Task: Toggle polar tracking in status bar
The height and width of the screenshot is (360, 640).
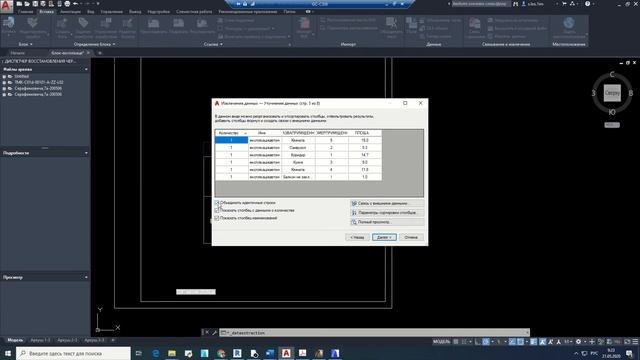Action: pos(486,342)
